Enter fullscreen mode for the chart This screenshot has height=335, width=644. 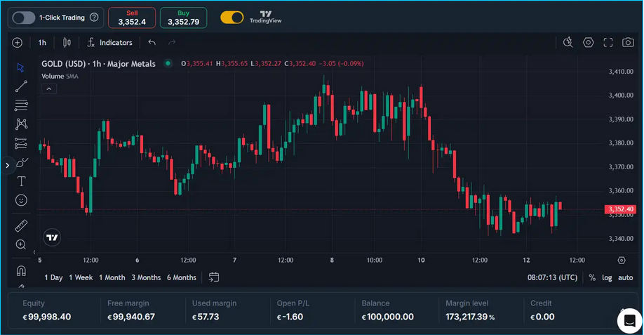coord(608,43)
